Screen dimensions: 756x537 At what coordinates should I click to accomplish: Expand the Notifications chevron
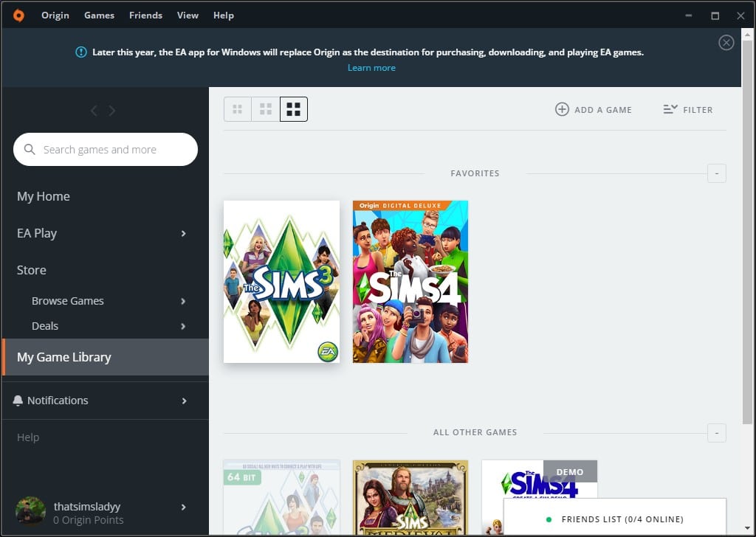pos(184,401)
